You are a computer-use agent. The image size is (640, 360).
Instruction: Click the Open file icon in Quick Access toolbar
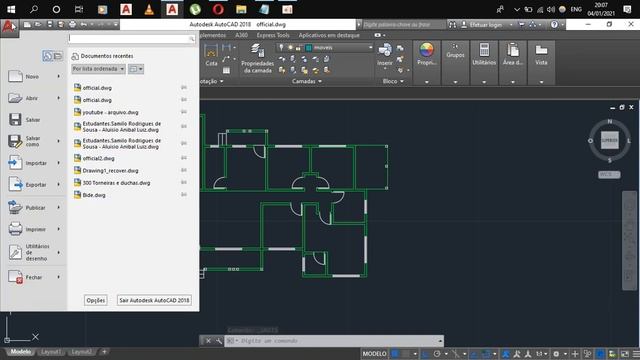38,24
